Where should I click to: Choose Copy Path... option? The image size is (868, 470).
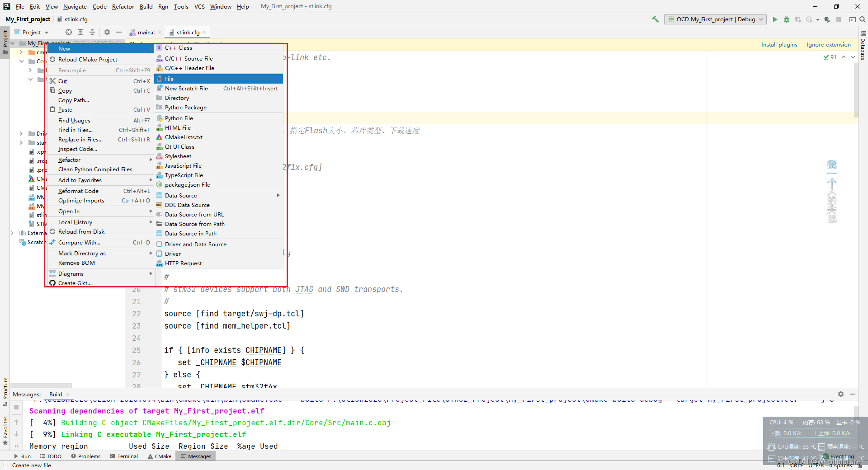point(101,100)
